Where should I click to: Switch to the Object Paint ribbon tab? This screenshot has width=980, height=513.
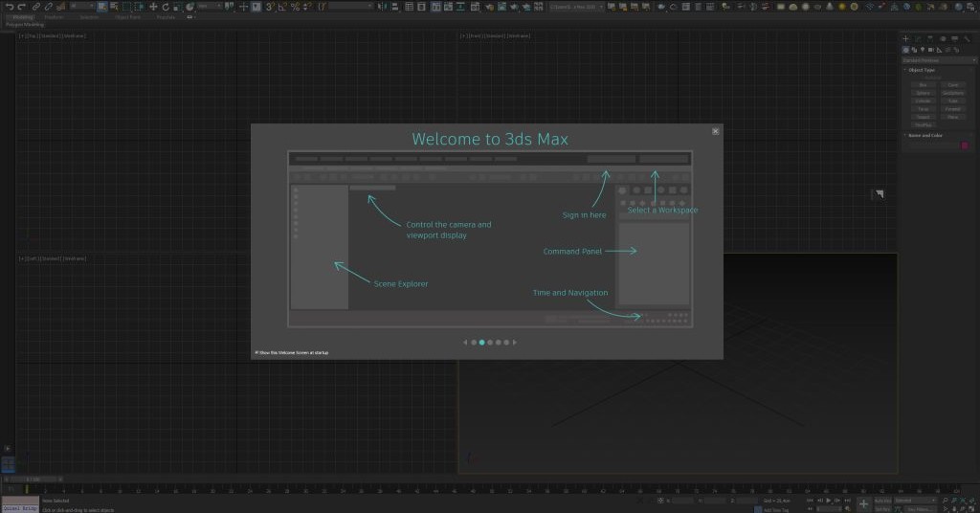tap(127, 17)
